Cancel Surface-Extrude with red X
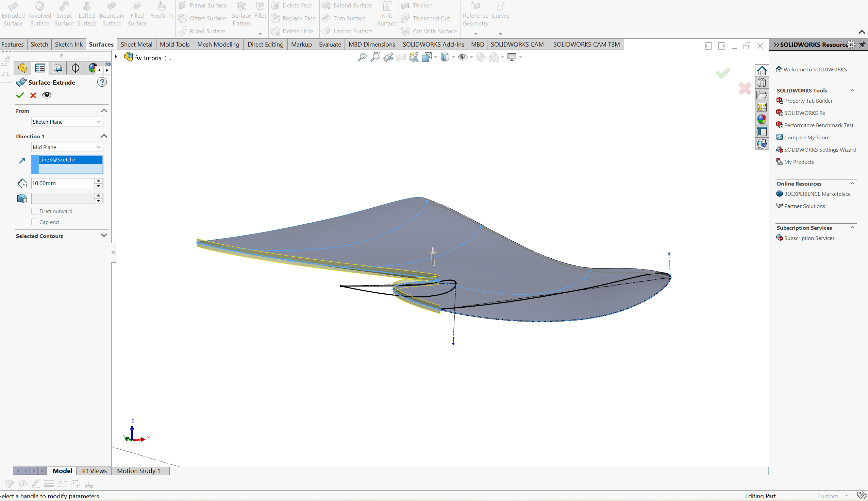 click(33, 95)
